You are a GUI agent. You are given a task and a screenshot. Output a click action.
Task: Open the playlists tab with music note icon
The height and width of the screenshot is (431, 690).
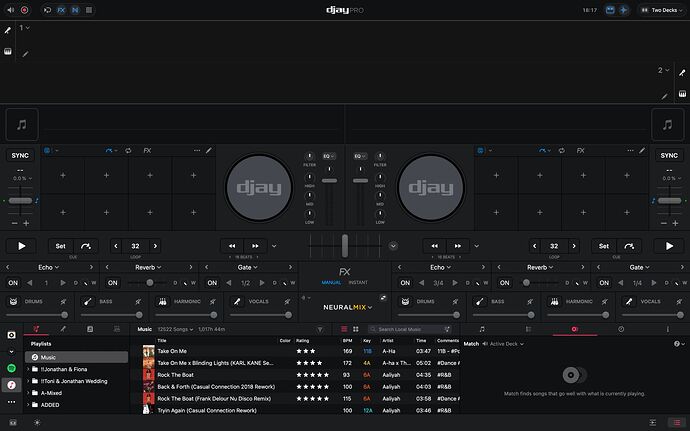point(36,329)
